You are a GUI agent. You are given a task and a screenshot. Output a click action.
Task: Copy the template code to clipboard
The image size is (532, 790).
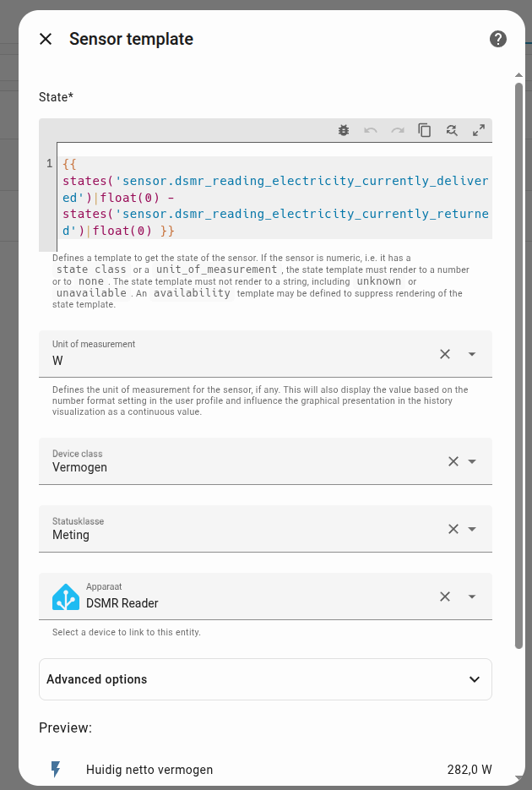(x=425, y=130)
